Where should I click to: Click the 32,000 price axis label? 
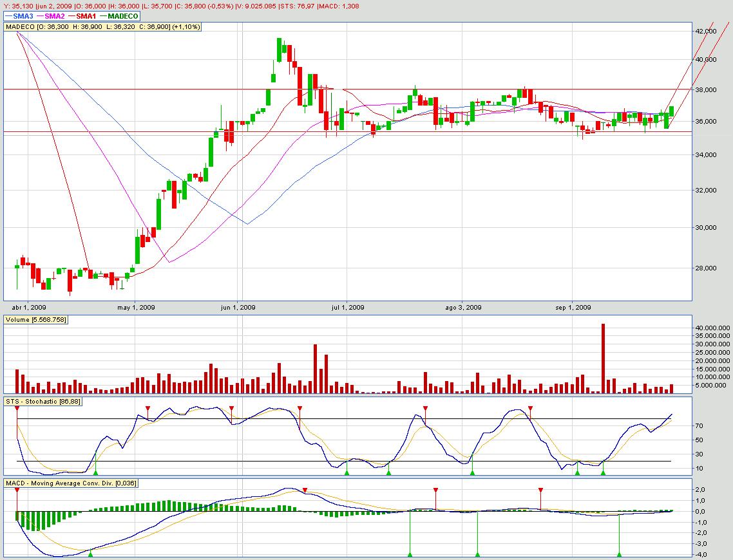[x=706, y=191]
